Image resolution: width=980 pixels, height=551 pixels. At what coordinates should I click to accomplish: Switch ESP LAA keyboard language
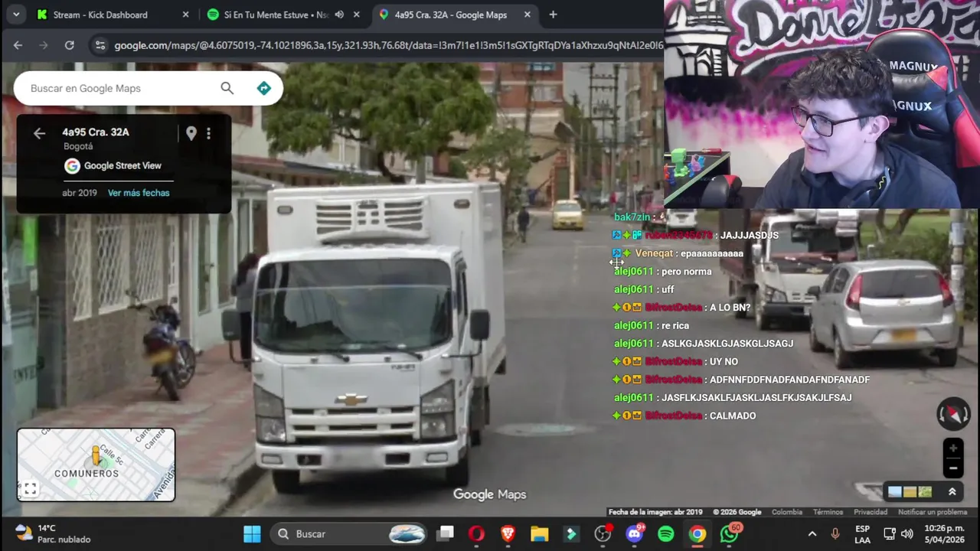862,533
